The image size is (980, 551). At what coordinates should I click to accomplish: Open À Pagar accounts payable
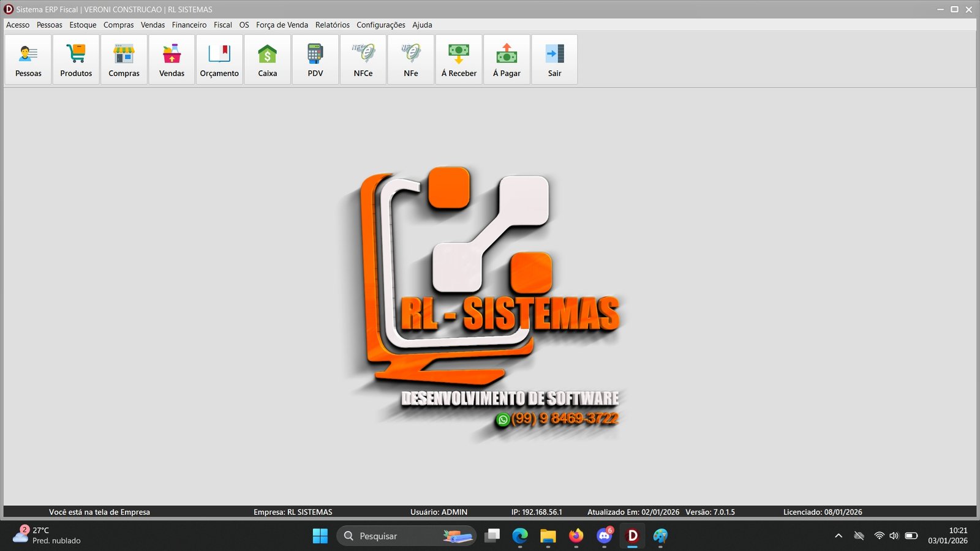click(x=507, y=59)
